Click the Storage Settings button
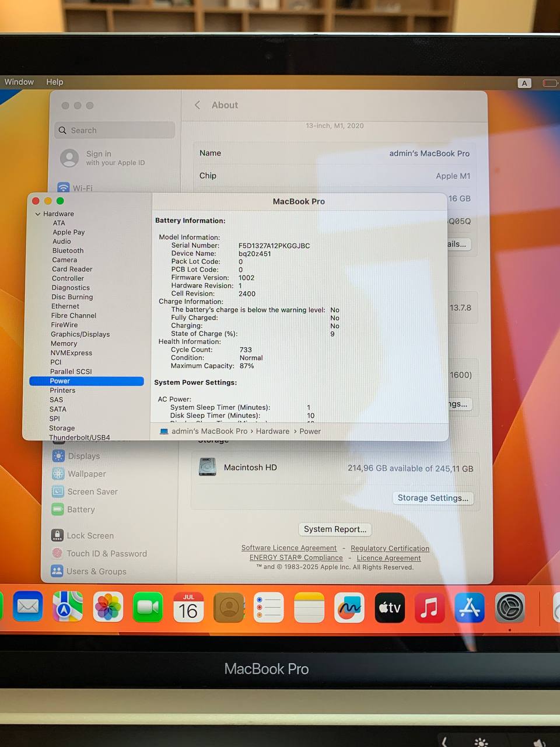560x747 pixels. point(433,498)
